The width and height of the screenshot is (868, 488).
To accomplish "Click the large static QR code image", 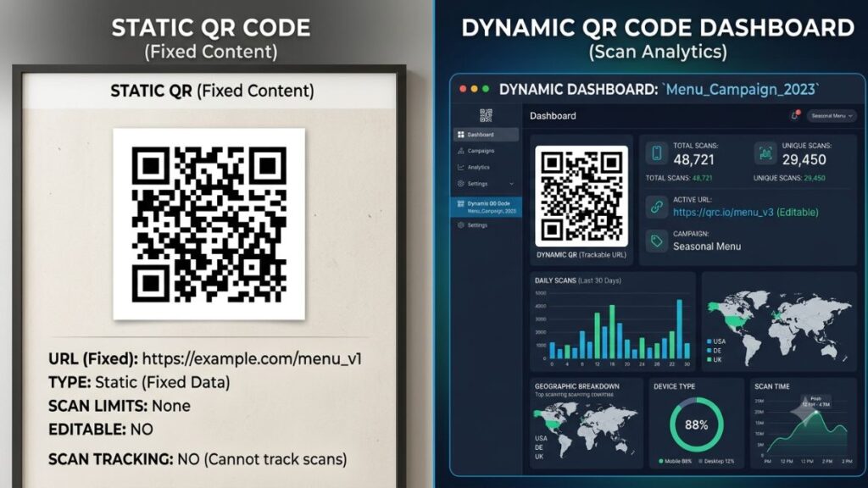I will click(x=209, y=224).
